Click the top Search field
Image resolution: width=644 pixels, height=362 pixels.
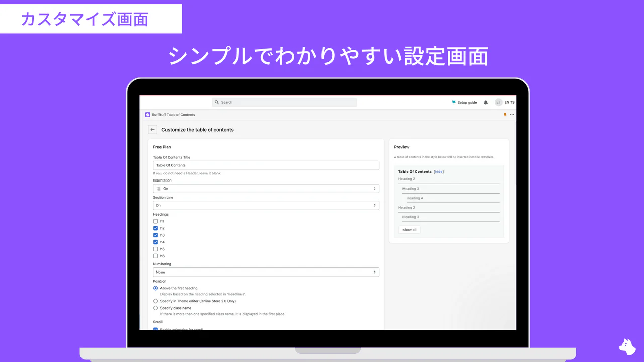tap(284, 102)
